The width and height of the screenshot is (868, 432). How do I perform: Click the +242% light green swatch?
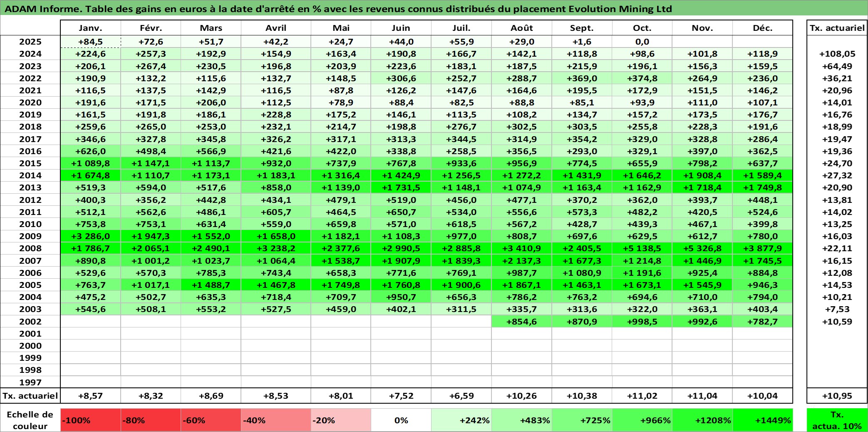461,420
